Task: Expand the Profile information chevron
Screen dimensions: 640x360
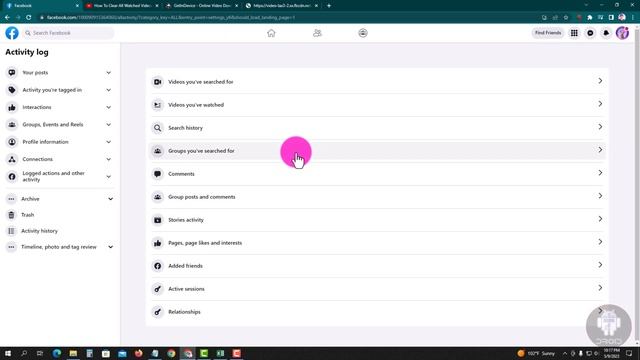Action: [x=109, y=142]
